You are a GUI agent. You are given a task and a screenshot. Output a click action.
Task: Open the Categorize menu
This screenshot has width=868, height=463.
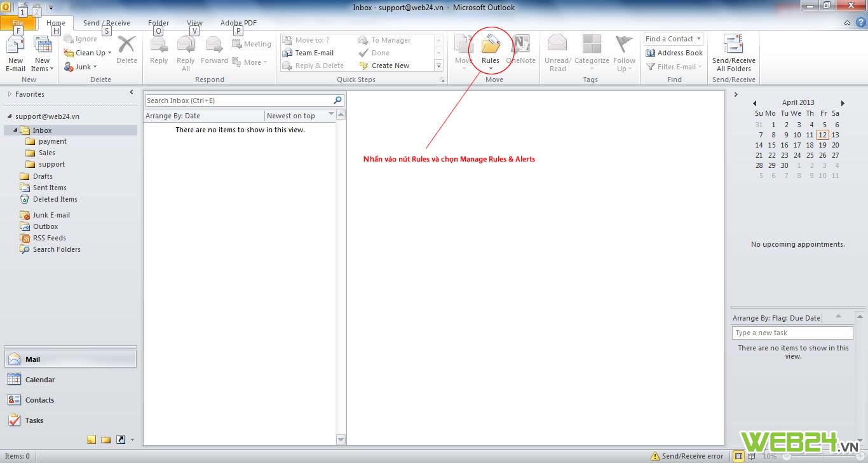click(x=592, y=53)
